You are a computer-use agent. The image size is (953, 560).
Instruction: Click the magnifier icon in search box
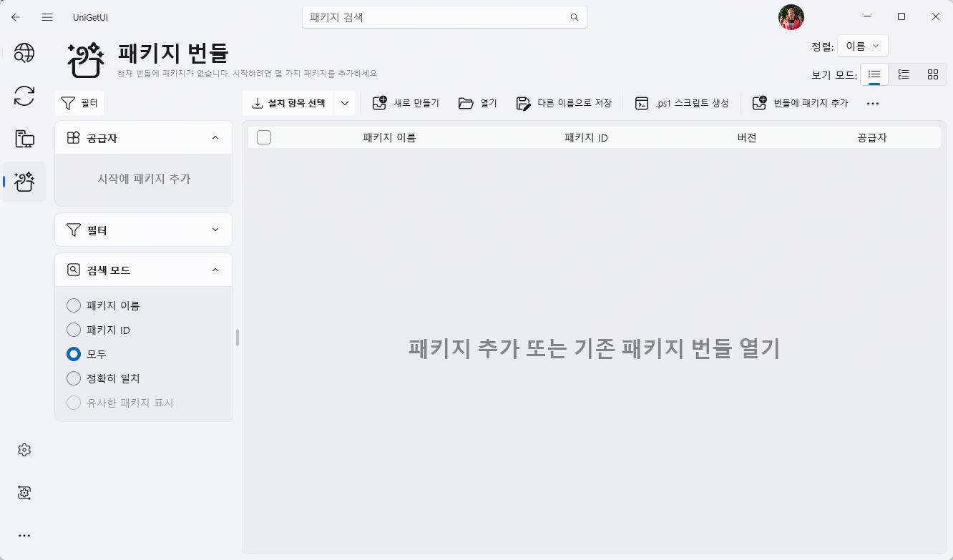point(574,17)
